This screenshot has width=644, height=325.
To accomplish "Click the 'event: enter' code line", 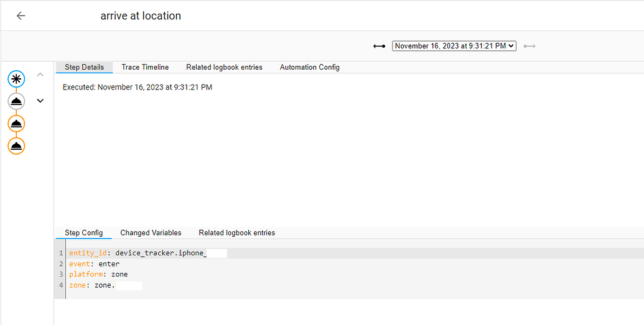I will 94,264.
